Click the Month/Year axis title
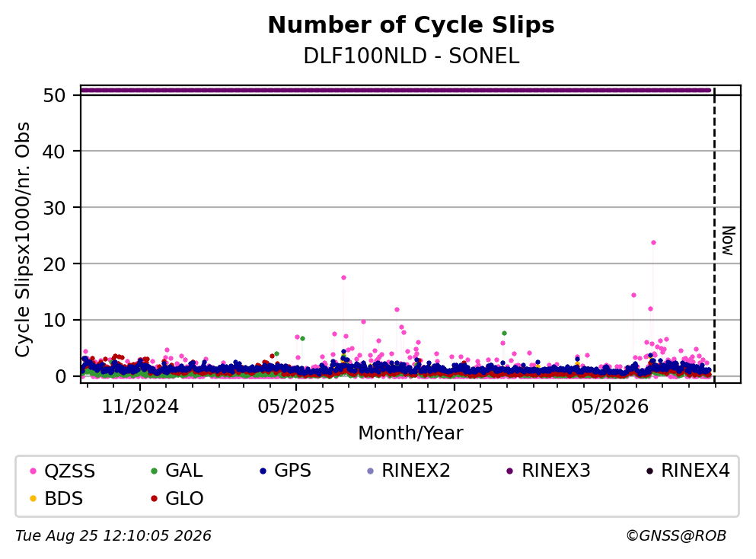This screenshot has width=756, height=559. tap(410, 433)
